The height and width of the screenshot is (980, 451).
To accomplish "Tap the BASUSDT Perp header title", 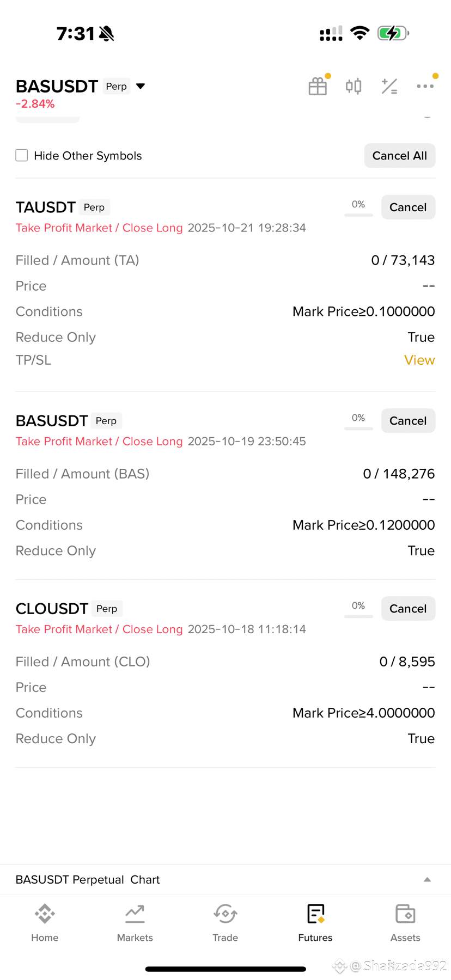I will pos(72,86).
